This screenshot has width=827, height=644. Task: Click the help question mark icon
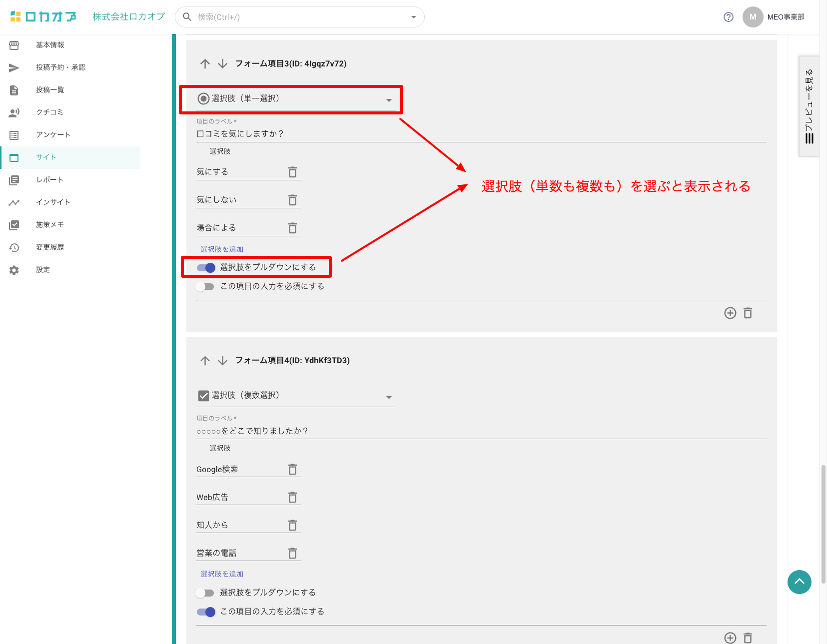(728, 17)
